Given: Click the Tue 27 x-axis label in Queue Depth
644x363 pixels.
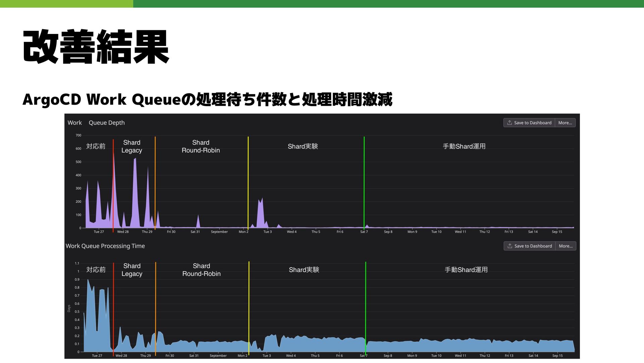Looking at the screenshot, I should (99, 232).
